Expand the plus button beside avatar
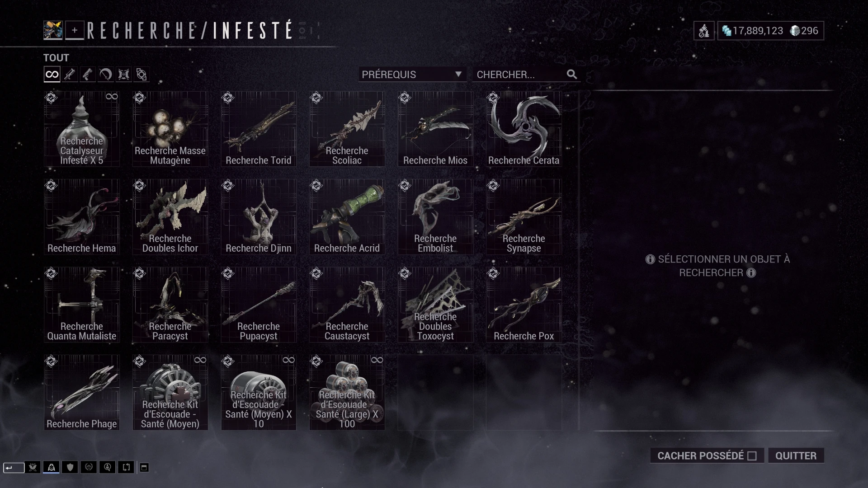Screen dimensions: 868x488 click(x=75, y=31)
